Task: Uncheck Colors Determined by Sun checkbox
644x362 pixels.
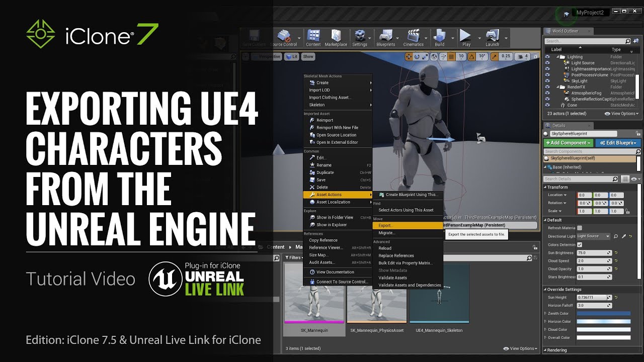Action: (580, 245)
